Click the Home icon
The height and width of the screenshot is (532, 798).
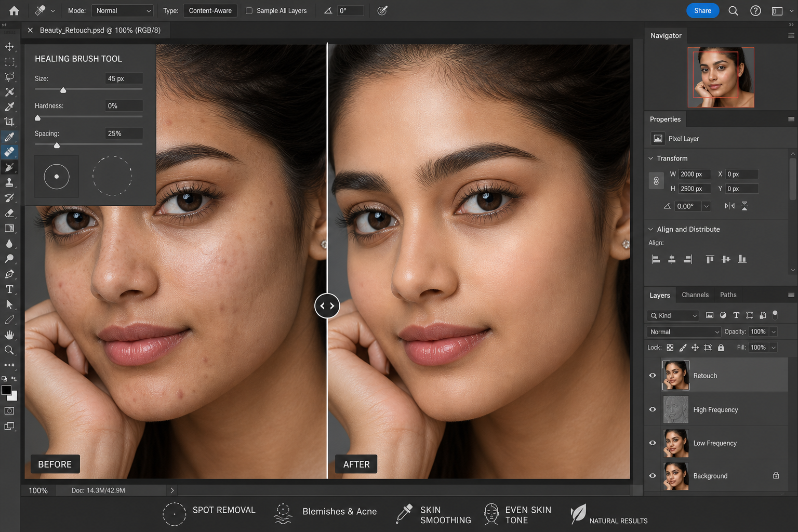(x=14, y=10)
